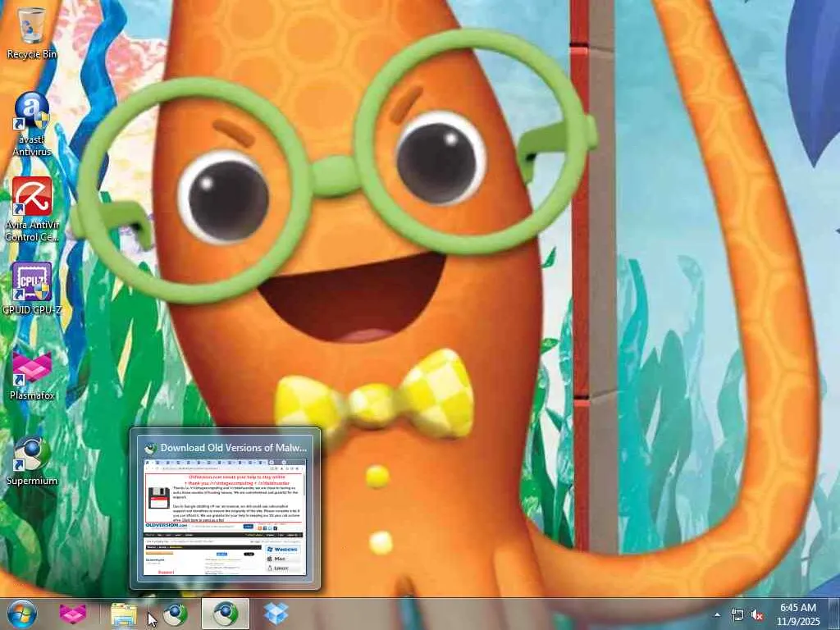Select the CPUID CPU-Z desktop shortcut

[32, 288]
